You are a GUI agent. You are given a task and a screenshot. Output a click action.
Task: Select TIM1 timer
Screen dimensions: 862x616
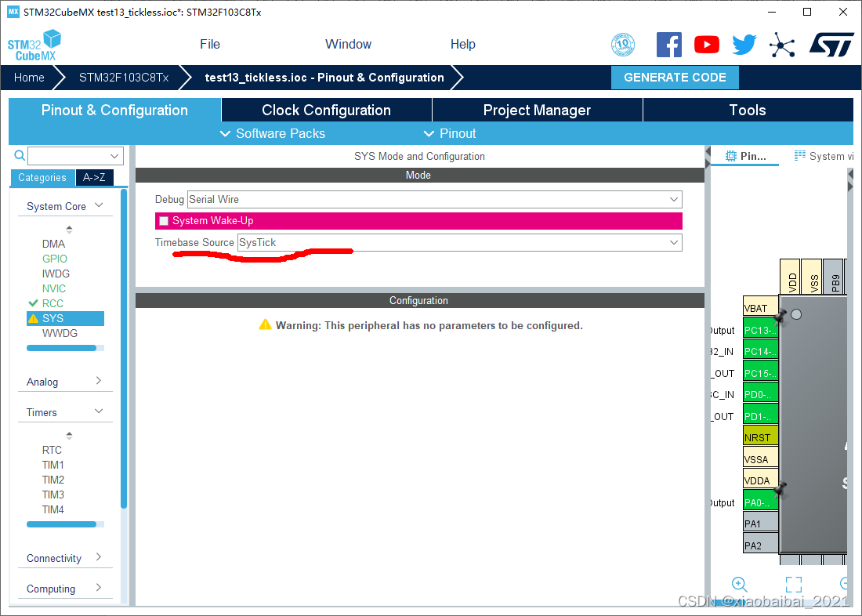coord(53,465)
